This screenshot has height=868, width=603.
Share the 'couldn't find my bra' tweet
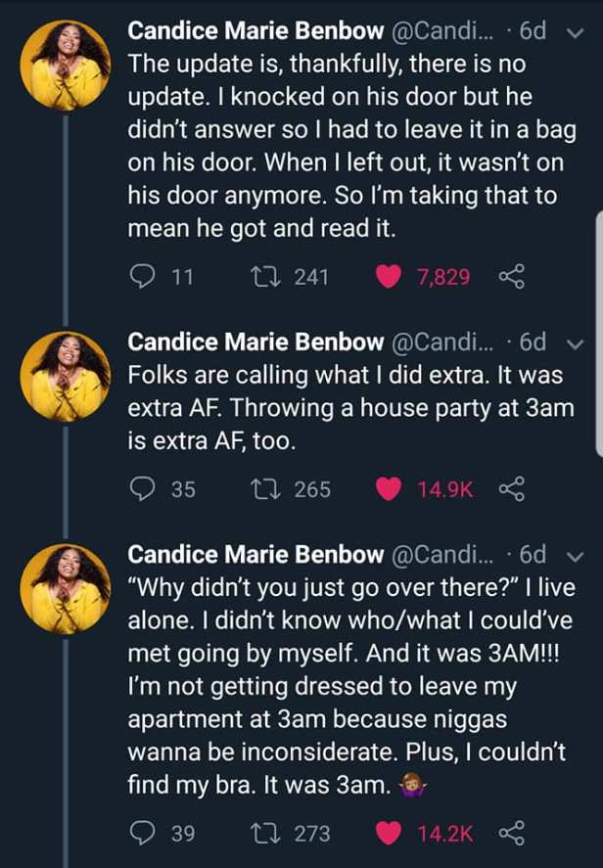pyautogui.click(x=514, y=834)
